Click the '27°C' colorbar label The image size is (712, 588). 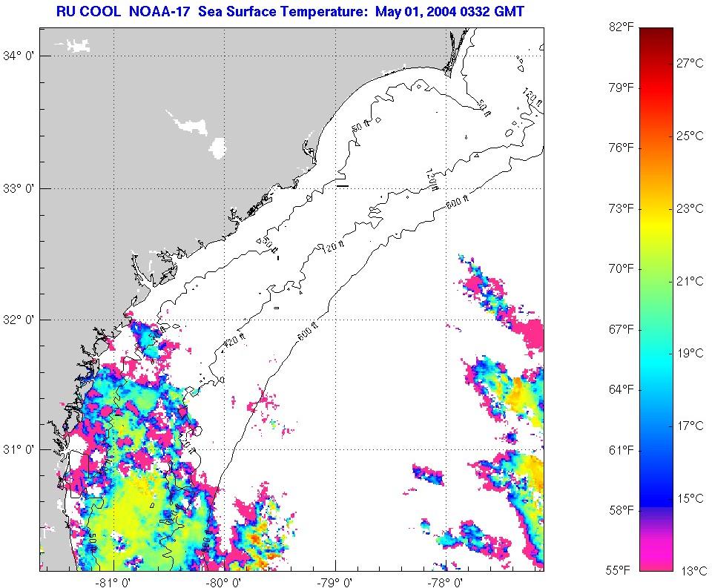[x=690, y=64]
